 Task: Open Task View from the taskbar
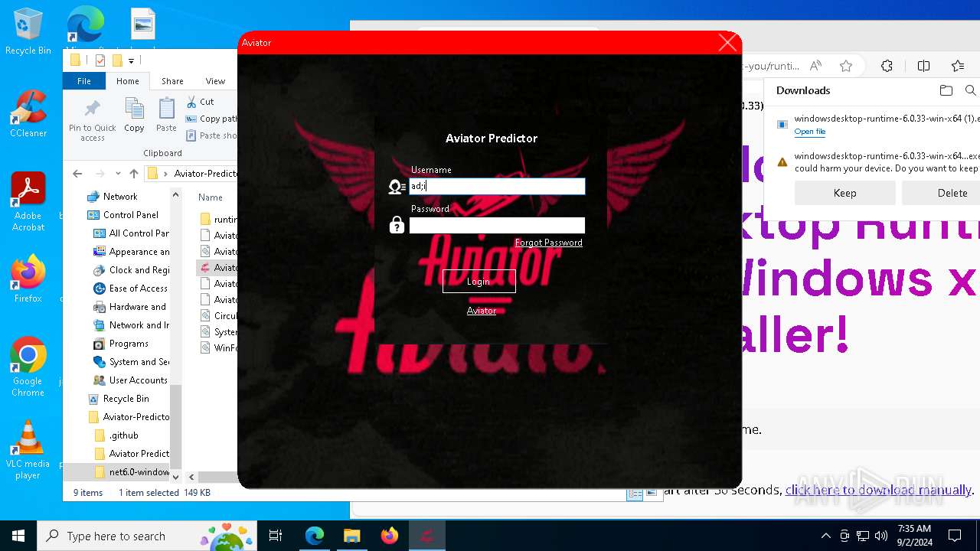[x=276, y=536]
